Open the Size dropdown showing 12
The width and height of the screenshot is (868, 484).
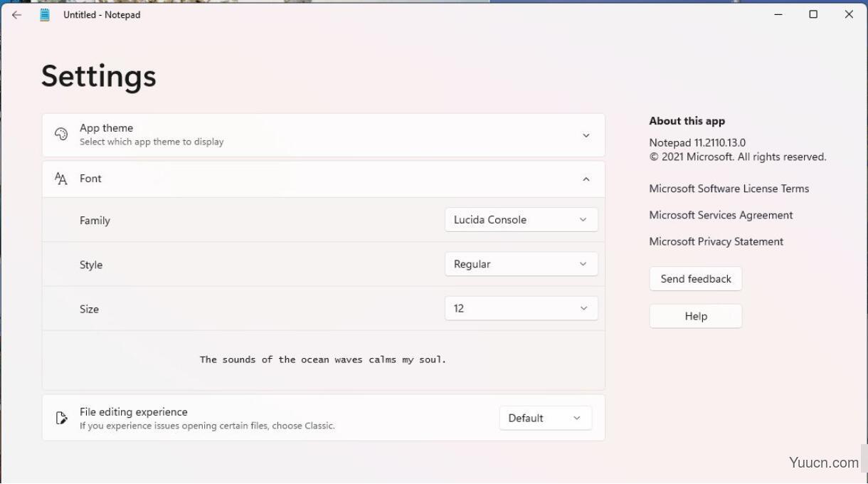click(522, 308)
